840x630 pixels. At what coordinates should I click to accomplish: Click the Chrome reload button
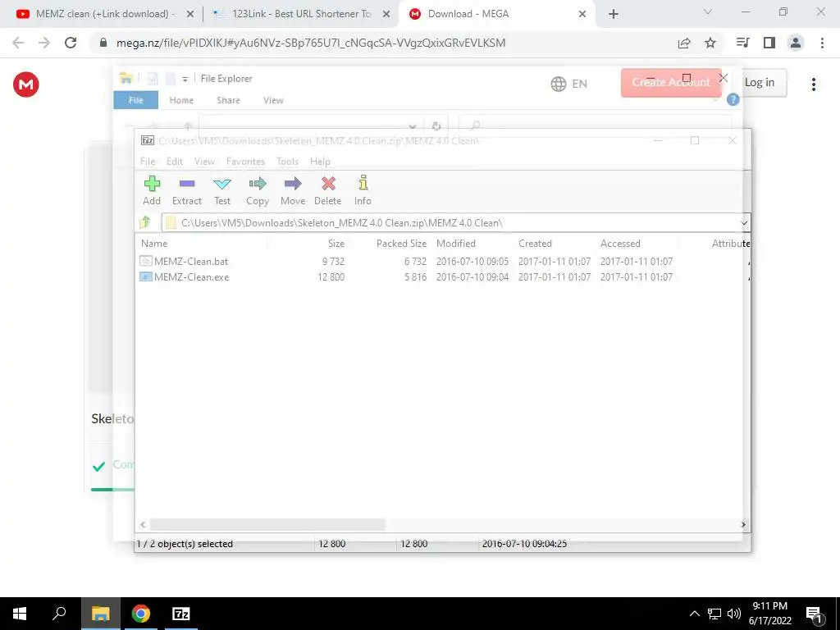71,43
